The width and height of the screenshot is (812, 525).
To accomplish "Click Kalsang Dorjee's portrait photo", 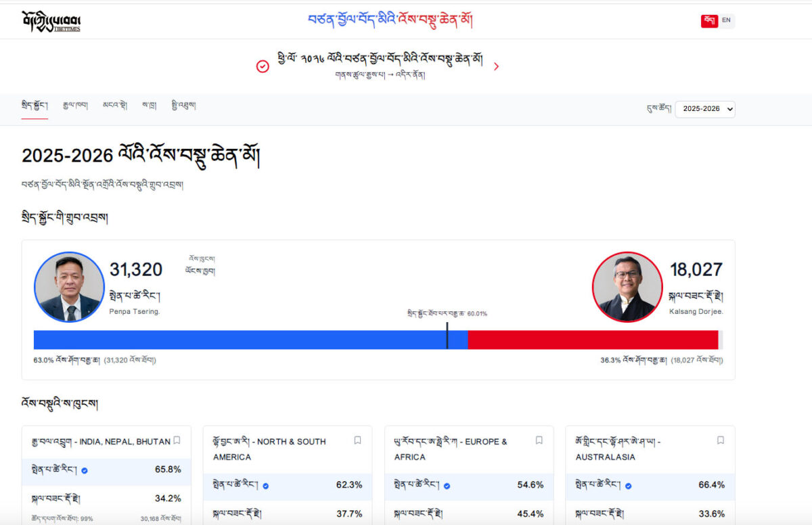I will (x=627, y=287).
